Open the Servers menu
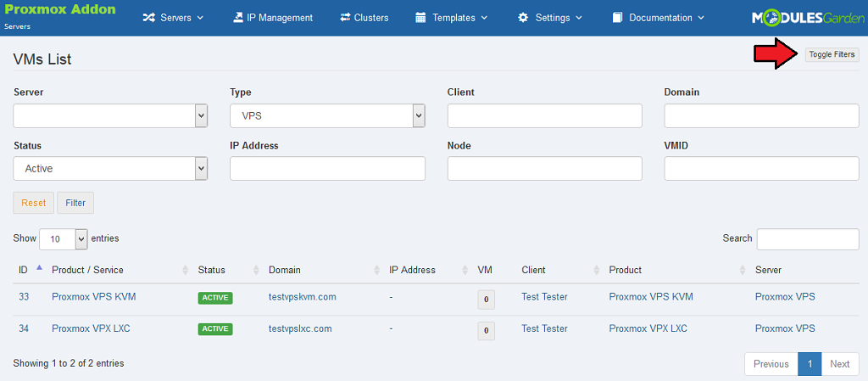This screenshot has width=868, height=381. click(173, 18)
